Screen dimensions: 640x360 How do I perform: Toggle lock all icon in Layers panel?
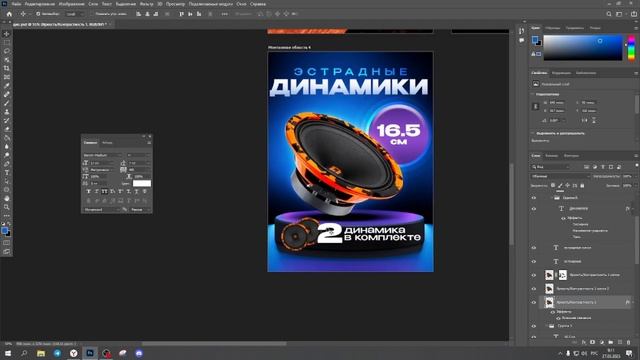[582, 185]
